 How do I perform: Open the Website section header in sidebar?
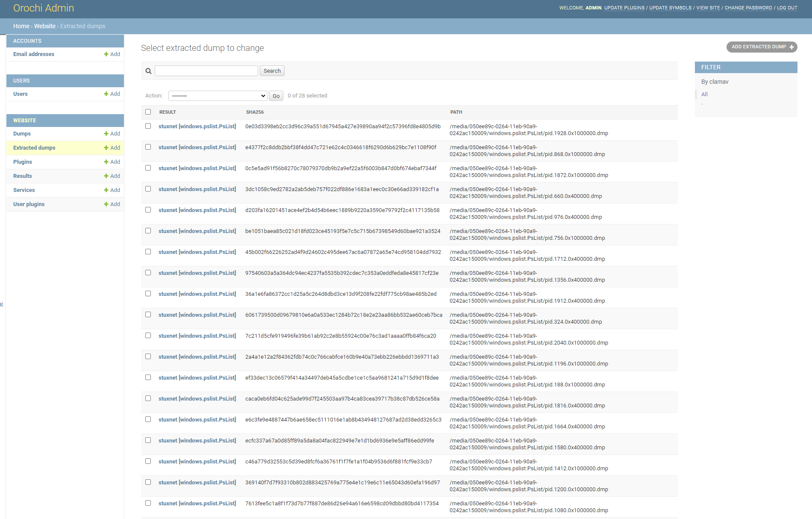pyautogui.click(x=25, y=121)
